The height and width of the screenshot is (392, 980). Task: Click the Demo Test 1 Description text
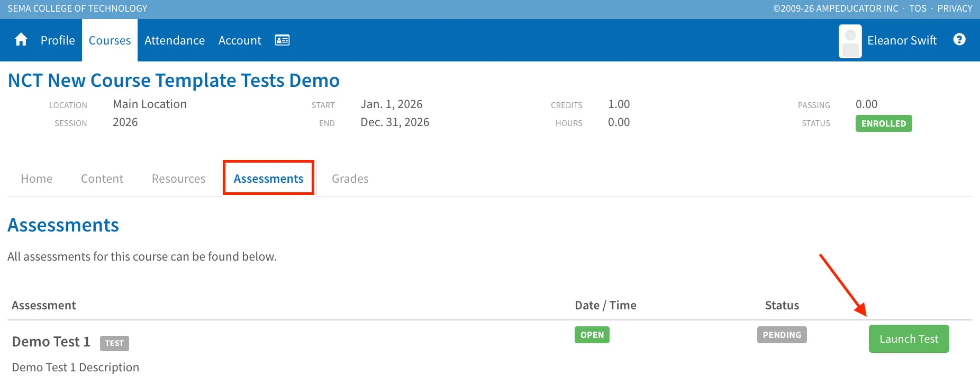pos(76,367)
